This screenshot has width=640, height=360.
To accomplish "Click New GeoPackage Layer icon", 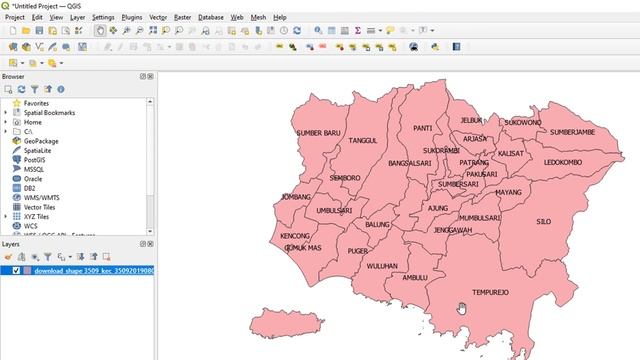I will pyautogui.click(x=26, y=47).
